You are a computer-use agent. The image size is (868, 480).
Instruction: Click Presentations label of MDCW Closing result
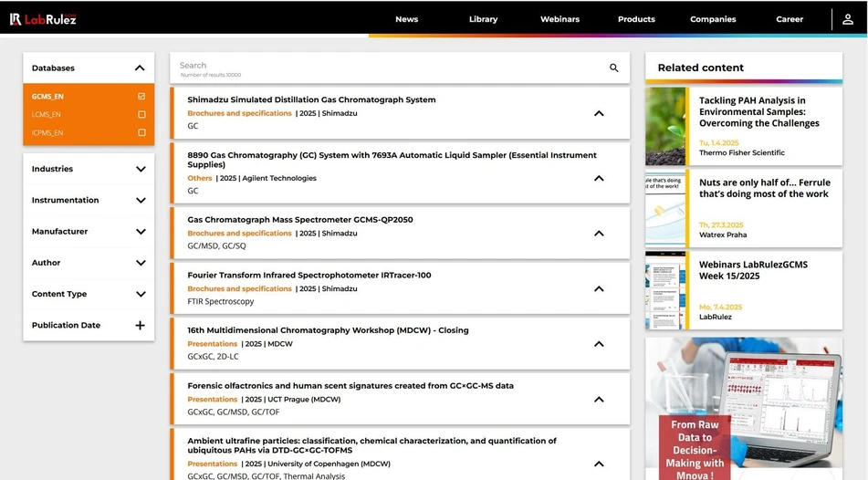point(212,344)
